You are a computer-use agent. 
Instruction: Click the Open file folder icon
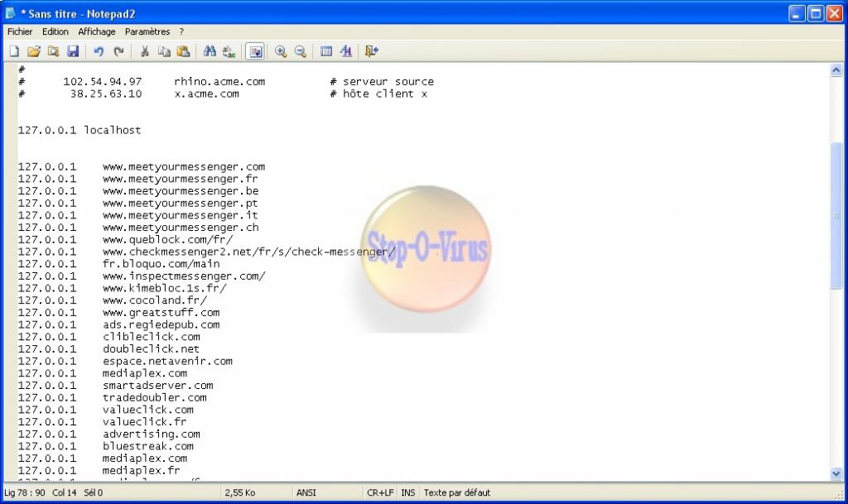coord(33,51)
